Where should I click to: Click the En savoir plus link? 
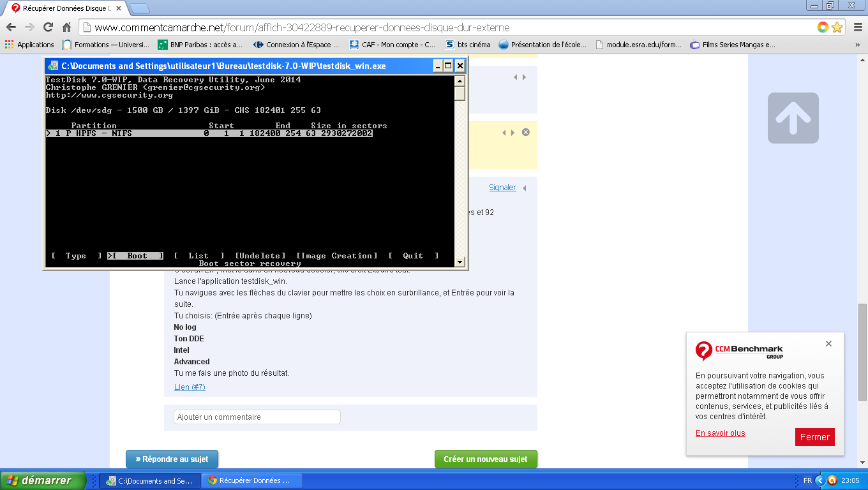(721, 433)
